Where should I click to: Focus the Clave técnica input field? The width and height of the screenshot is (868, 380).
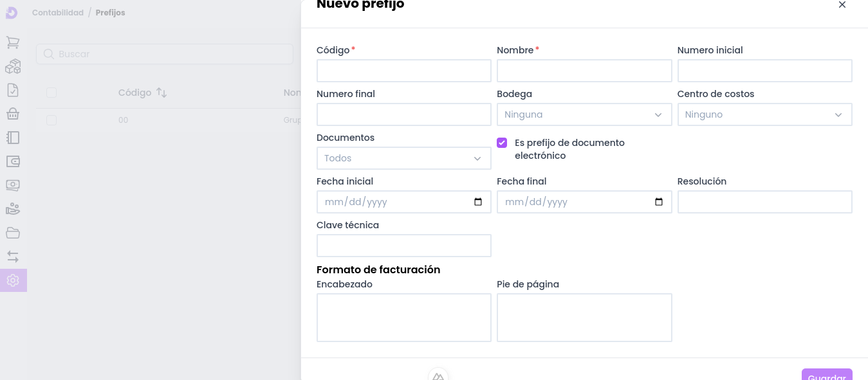click(x=403, y=246)
